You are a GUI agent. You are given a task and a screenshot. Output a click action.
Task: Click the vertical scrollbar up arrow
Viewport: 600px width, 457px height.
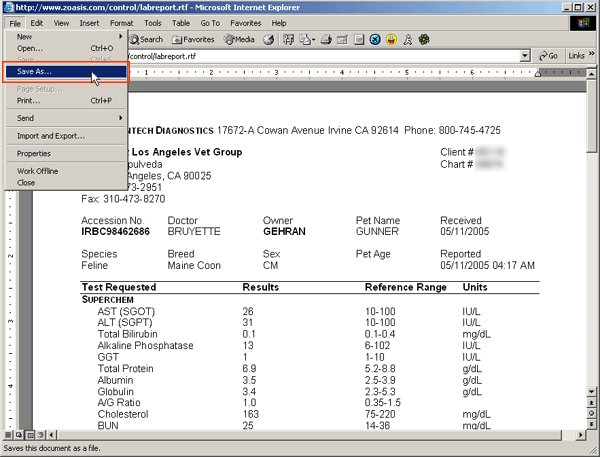[592, 73]
